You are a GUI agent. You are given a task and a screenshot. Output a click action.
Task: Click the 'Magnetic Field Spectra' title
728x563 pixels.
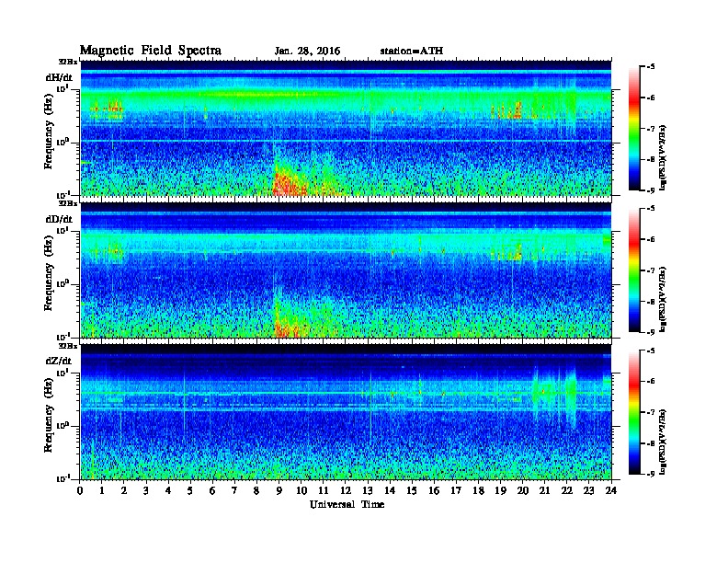tap(151, 51)
